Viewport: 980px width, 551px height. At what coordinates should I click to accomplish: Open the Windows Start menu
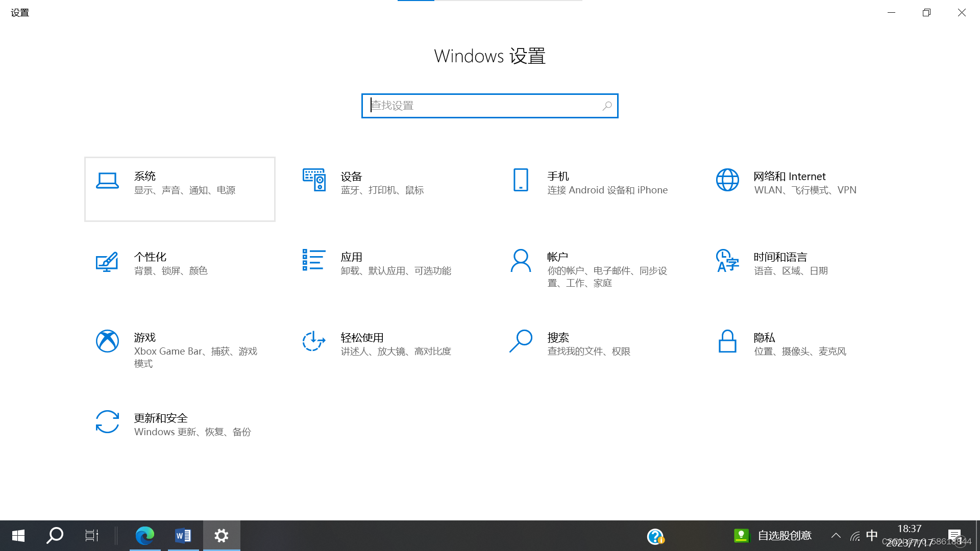pyautogui.click(x=18, y=535)
